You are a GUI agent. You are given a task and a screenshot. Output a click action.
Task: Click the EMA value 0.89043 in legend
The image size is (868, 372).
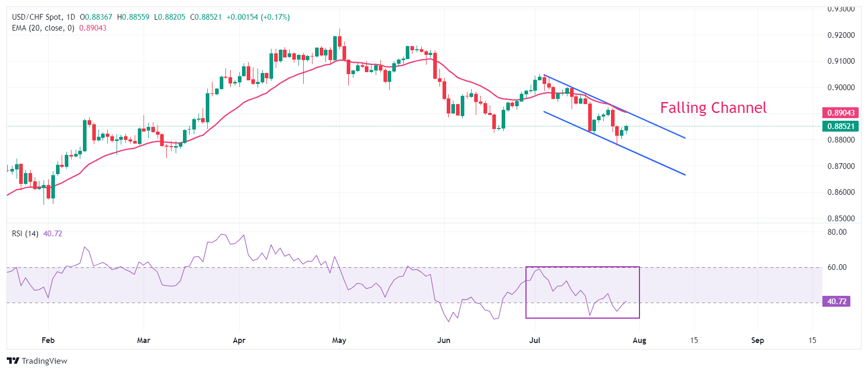pos(93,28)
